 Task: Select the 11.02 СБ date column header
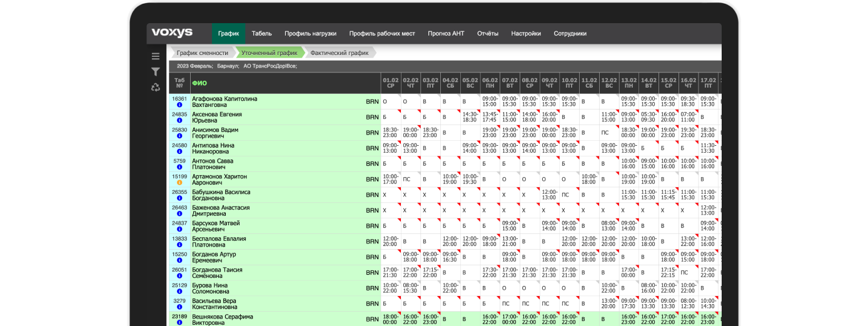pyautogui.click(x=589, y=83)
